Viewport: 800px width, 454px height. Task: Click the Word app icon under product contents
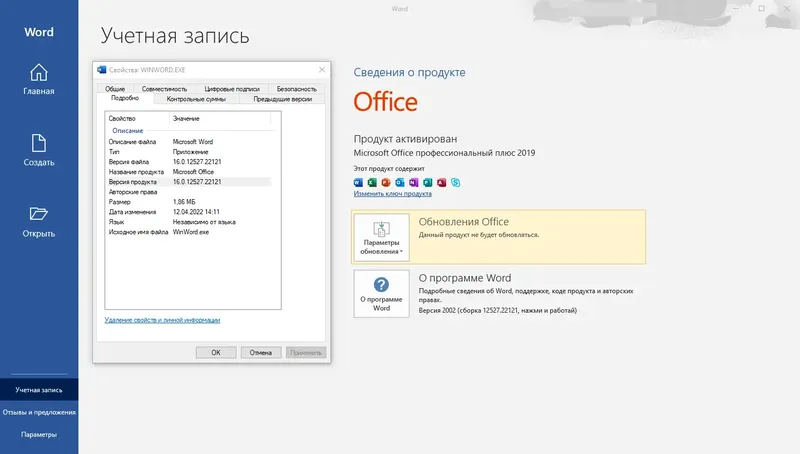click(358, 183)
